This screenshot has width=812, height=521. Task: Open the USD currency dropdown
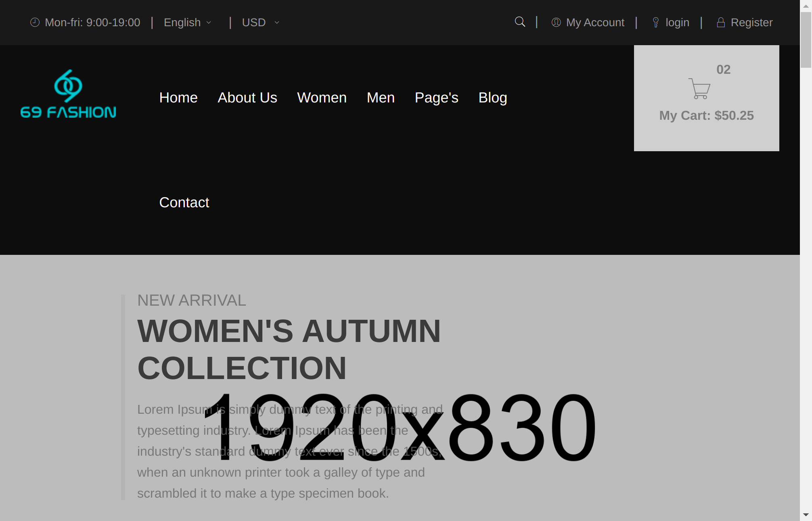click(x=254, y=23)
